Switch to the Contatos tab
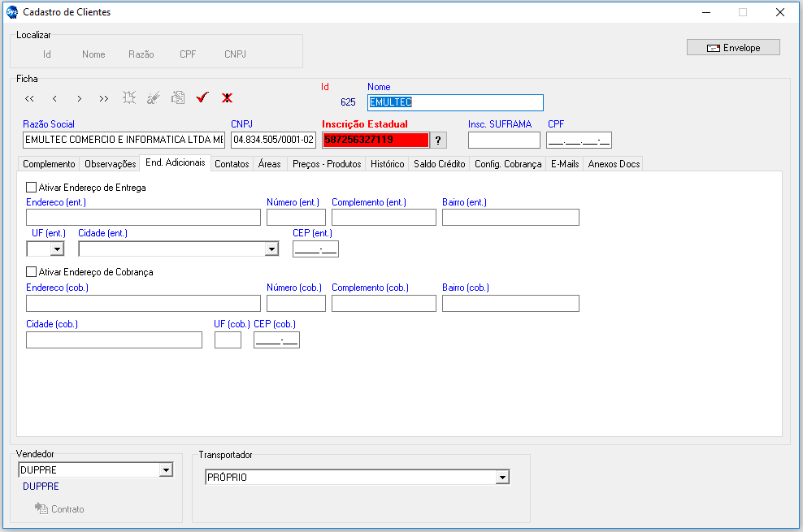The height and width of the screenshot is (532, 803). (232, 164)
